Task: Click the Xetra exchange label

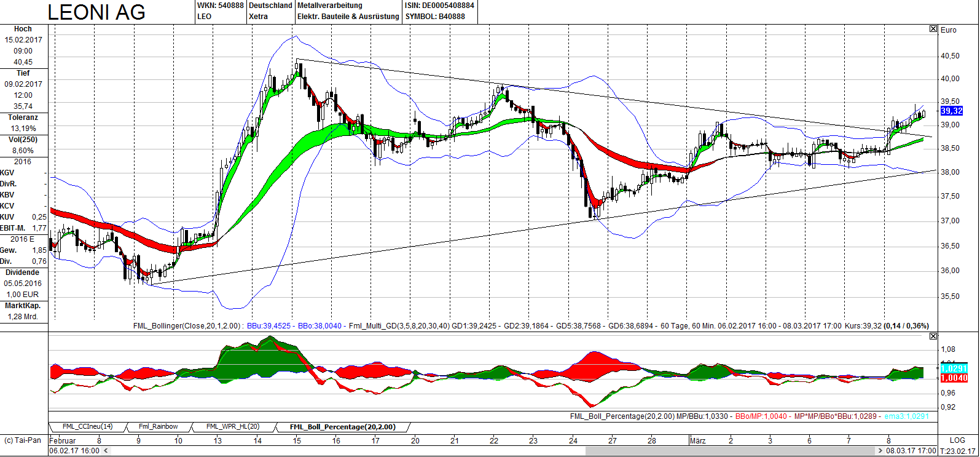Action: [258, 17]
